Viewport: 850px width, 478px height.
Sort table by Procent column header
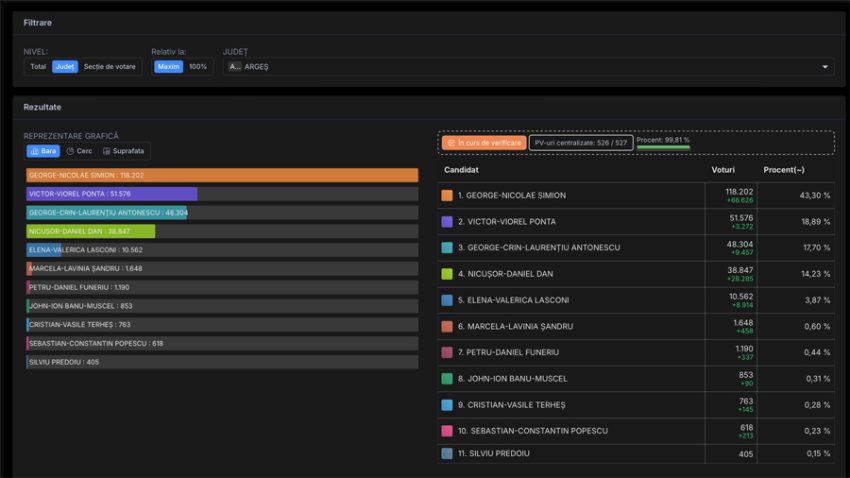pyautogui.click(x=784, y=170)
